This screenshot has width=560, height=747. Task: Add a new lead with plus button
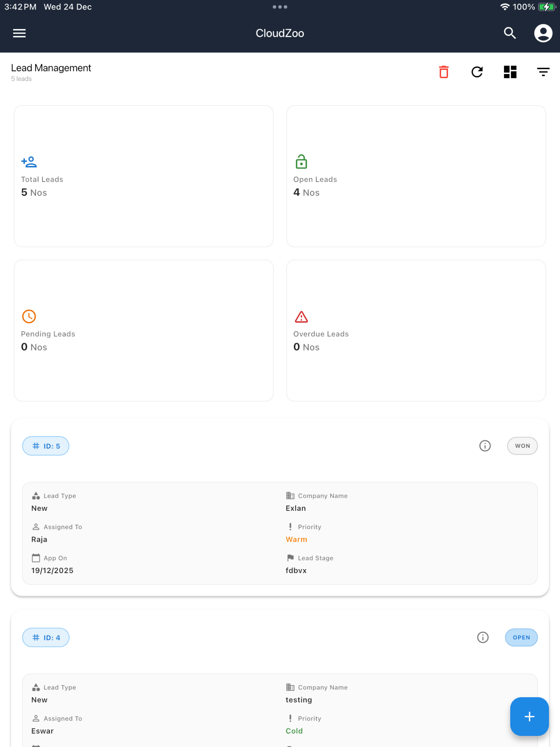coord(529,716)
